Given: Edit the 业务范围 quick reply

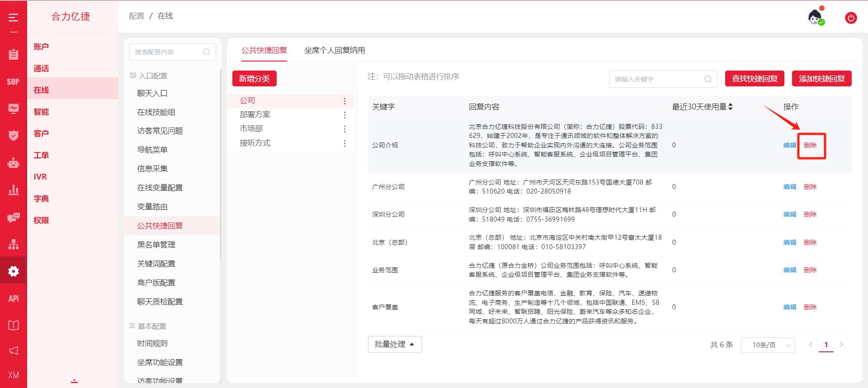Looking at the screenshot, I should point(790,270).
